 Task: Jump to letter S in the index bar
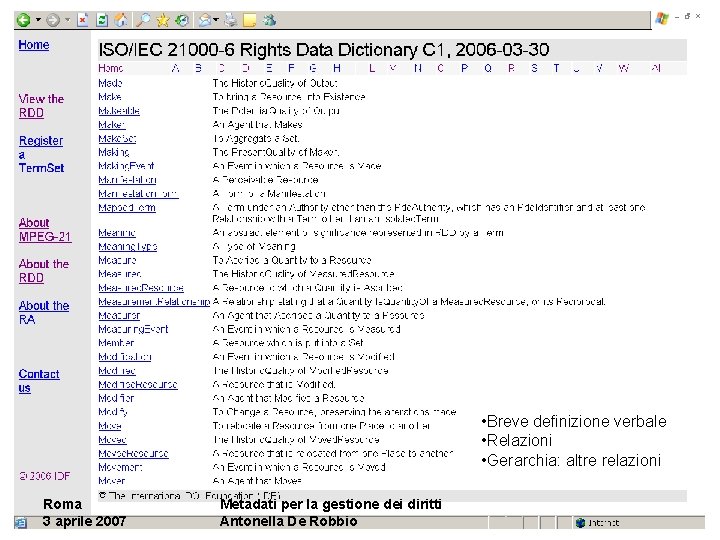point(534,68)
